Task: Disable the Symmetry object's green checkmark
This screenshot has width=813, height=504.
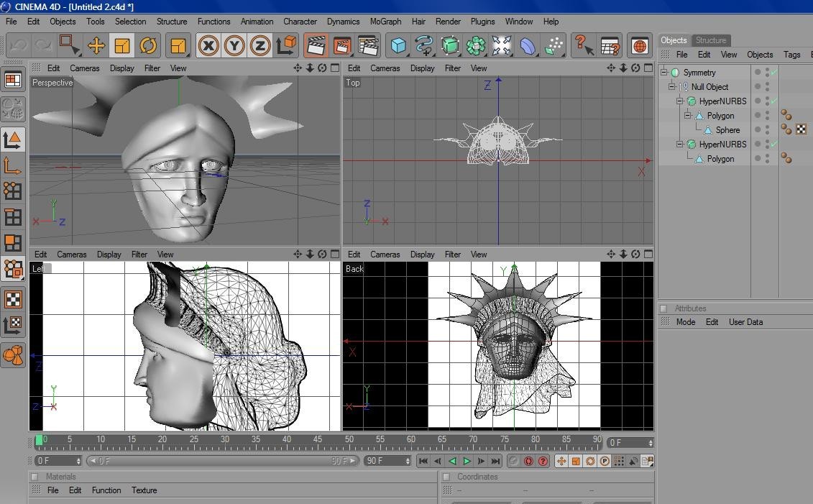Action: click(774, 72)
